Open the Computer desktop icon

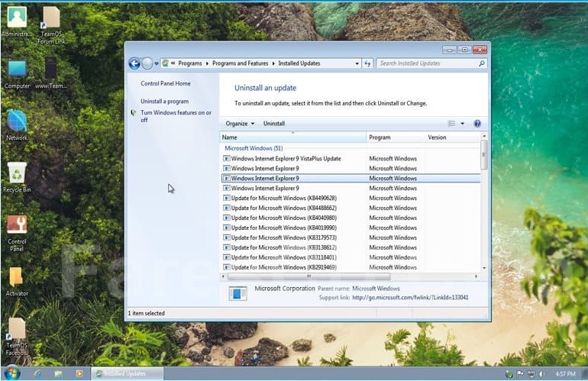pos(17,74)
